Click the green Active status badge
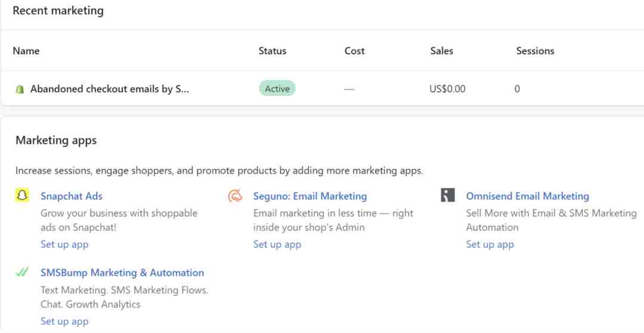 click(x=277, y=88)
